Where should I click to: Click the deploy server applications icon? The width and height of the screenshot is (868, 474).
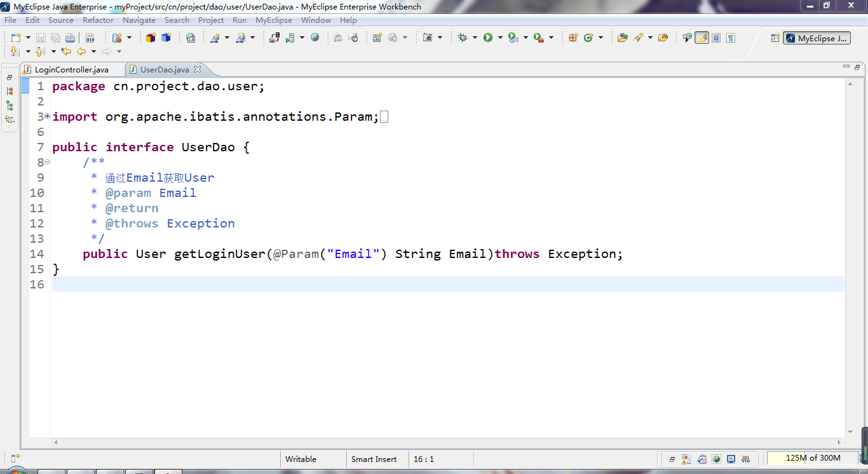tap(275, 38)
